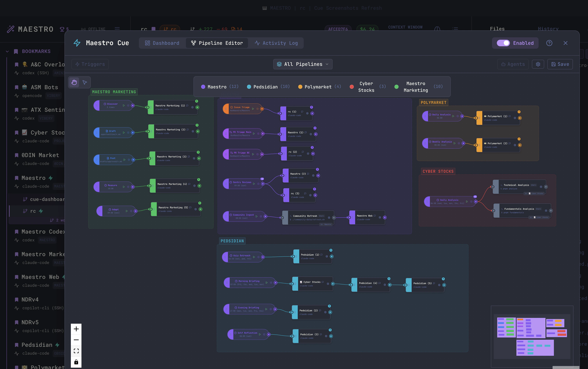Open settings gear on Polymarket (1) node
Viewport: 588px width, 369px height.
tap(515, 118)
